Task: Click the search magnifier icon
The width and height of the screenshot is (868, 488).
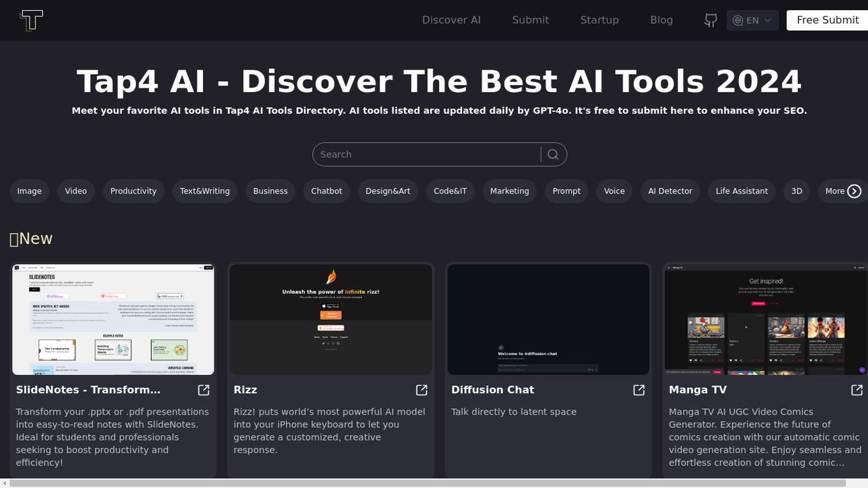Action: tap(553, 155)
